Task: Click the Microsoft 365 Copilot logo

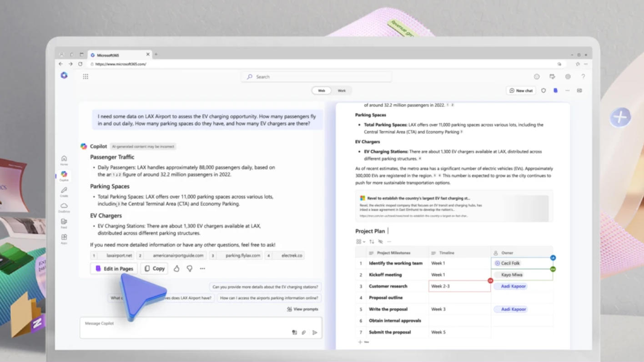Action: 64,76
